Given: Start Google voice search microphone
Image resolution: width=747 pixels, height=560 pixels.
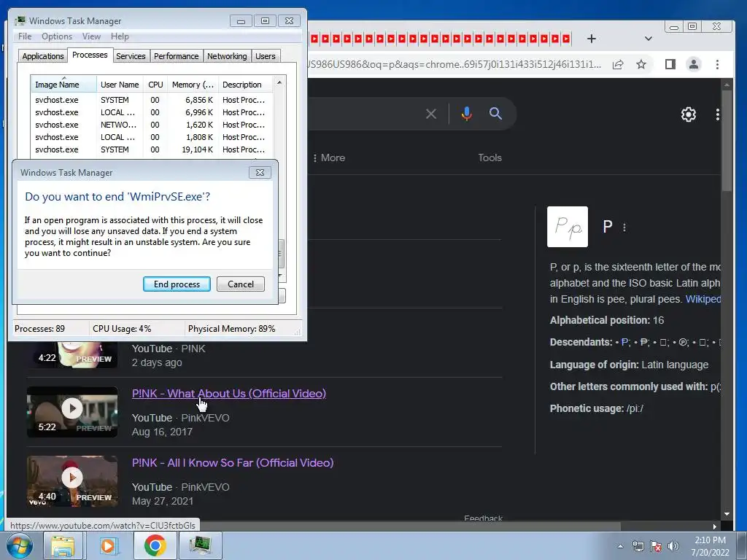Looking at the screenshot, I should tap(466, 114).
